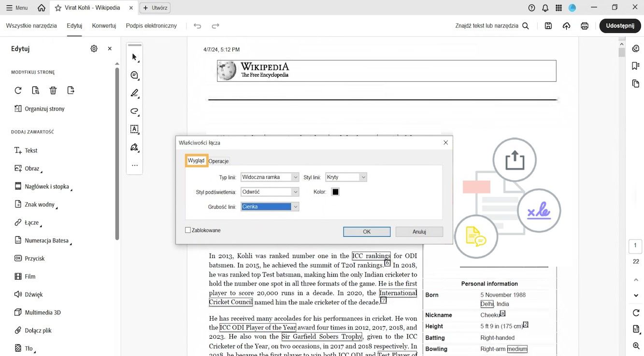Rotate view using the right rail icon
The image size is (644, 356).
coord(636,313)
